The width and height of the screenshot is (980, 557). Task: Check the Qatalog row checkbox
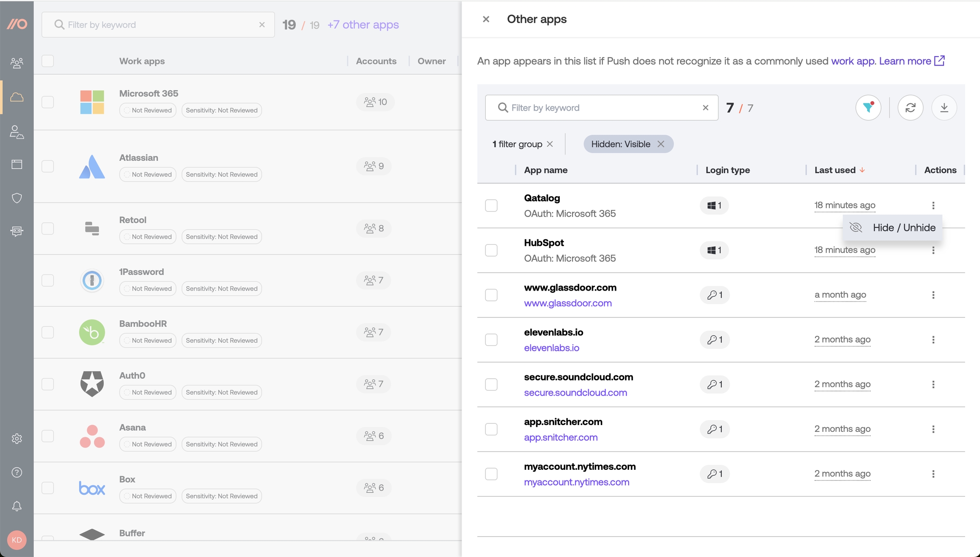[x=491, y=206]
